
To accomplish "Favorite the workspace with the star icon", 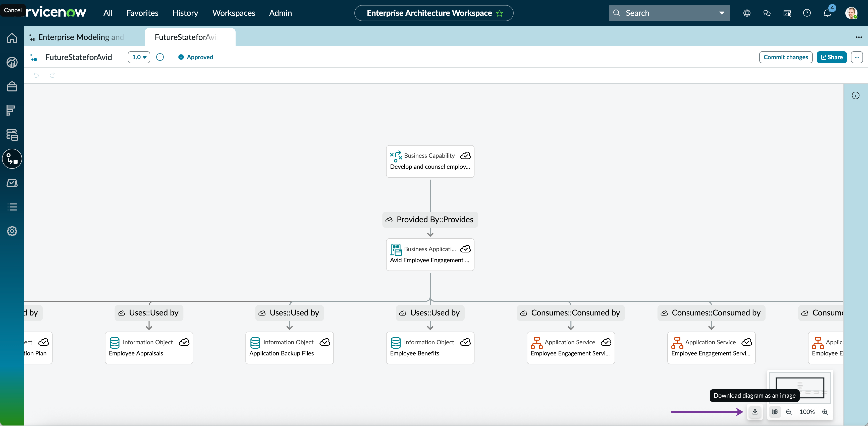I will (500, 13).
